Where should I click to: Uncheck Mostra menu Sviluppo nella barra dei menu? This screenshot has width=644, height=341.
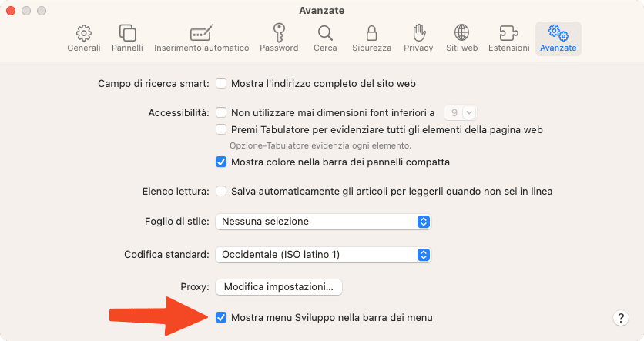coord(221,317)
